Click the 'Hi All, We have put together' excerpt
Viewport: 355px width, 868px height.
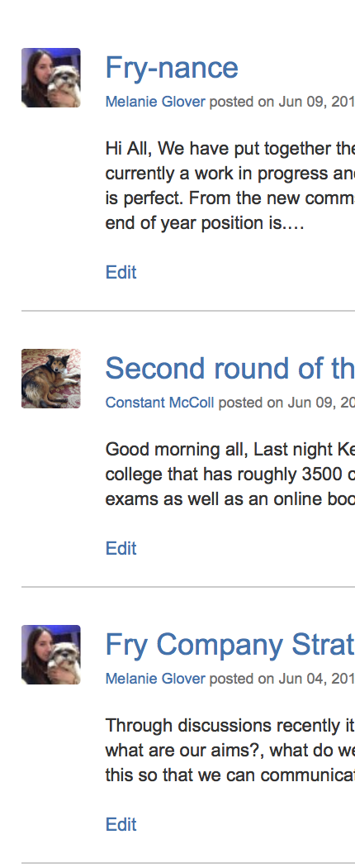pyautogui.click(x=230, y=185)
